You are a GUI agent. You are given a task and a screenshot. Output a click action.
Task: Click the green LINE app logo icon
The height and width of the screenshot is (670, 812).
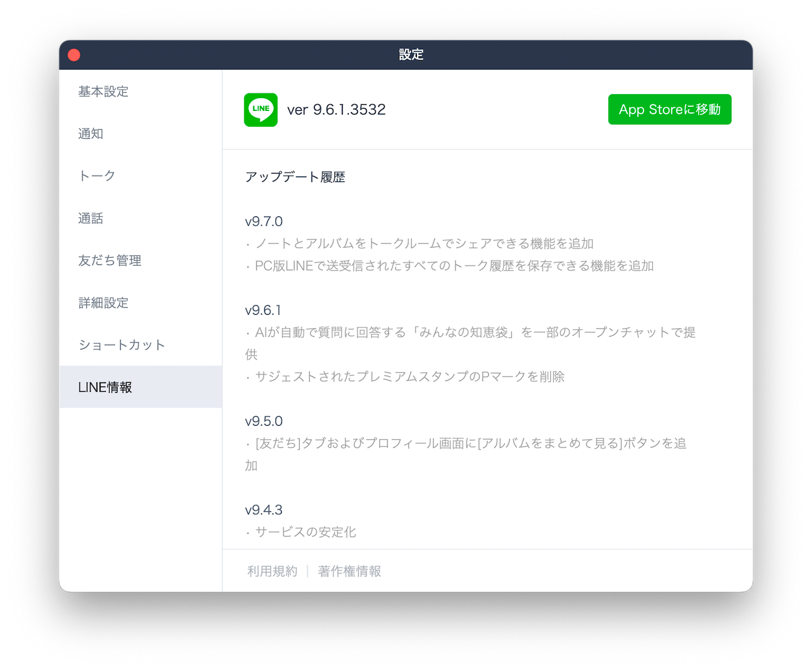pyautogui.click(x=261, y=110)
